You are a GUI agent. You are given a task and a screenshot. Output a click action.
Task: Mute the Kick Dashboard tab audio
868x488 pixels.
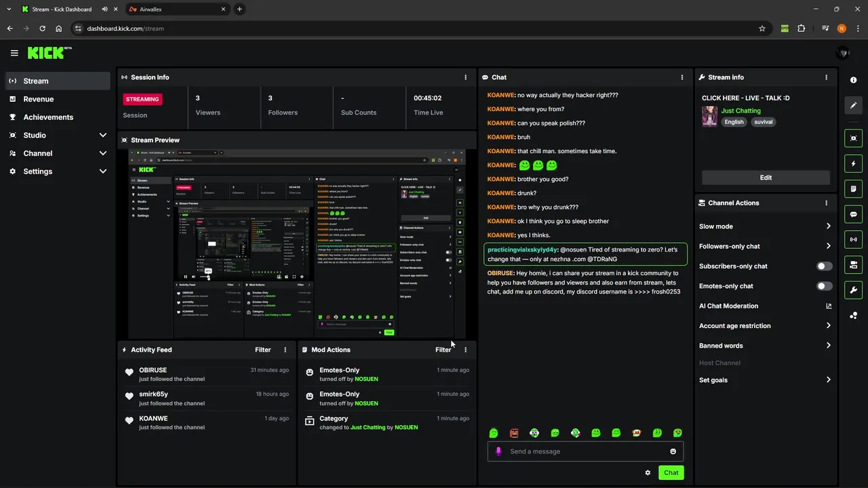(106, 9)
